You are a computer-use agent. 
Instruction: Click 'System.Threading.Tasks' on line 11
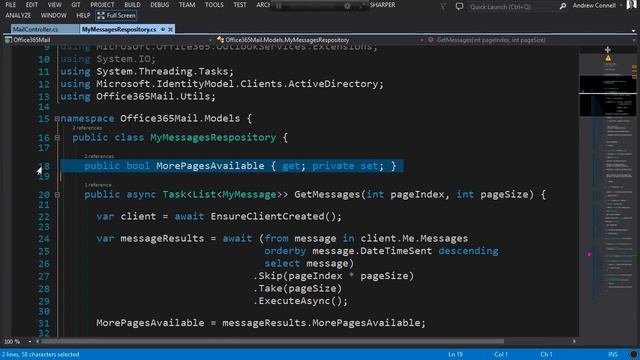click(162, 71)
